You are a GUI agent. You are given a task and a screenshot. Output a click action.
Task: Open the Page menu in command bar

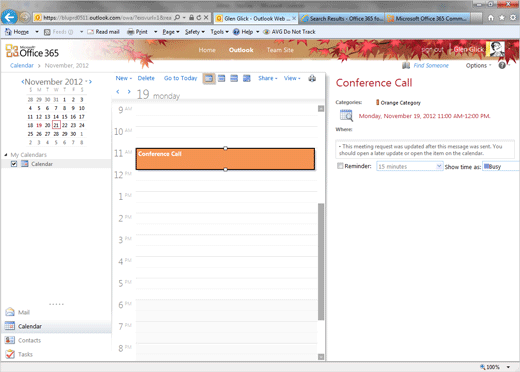(171, 32)
